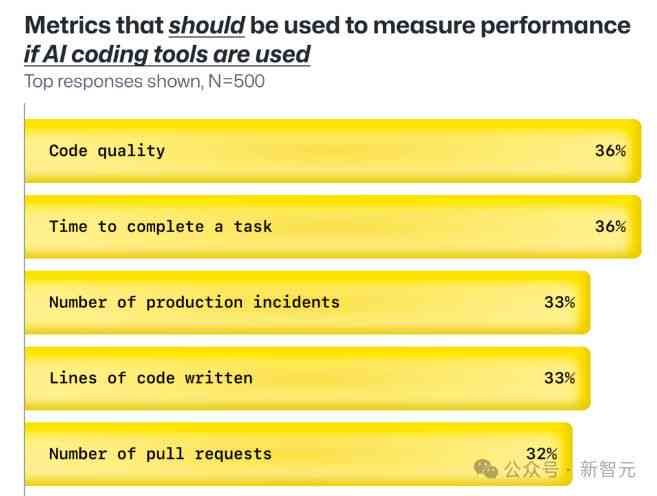Select the Time to complete a task bar
The height and width of the screenshot is (496, 657).
(333, 227)
